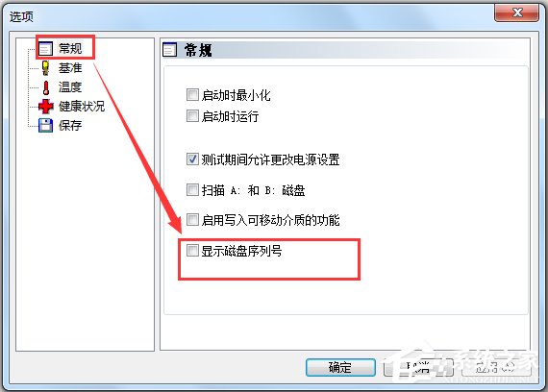Click the 健康状况 red cross icon
548x392 pixels.
tap(46, 107)
